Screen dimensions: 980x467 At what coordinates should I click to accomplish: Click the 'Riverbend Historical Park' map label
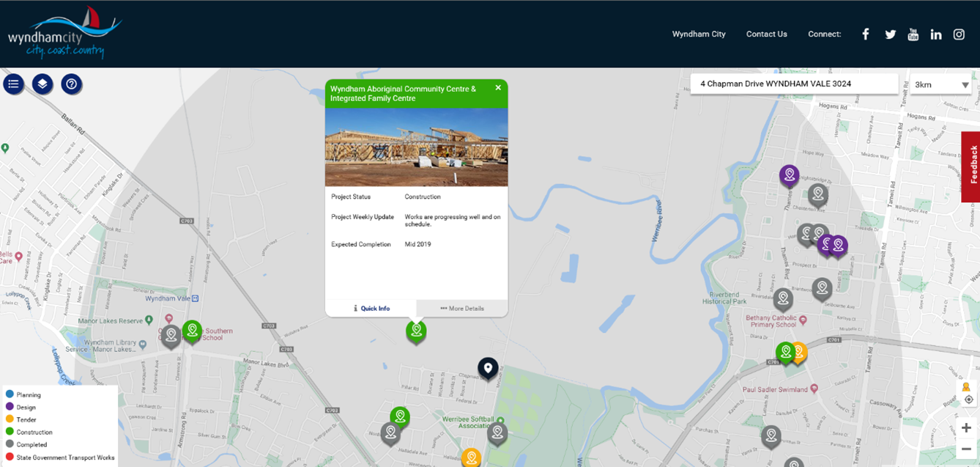point(724,298)
